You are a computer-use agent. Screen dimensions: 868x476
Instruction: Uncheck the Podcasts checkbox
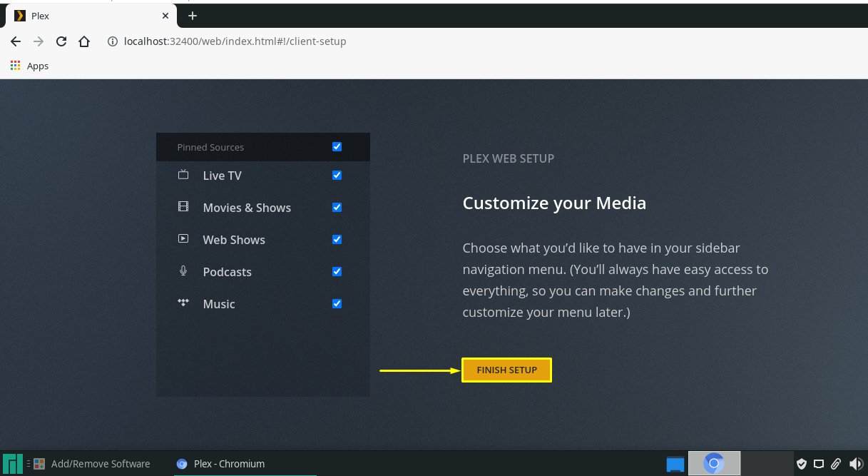(337, 272)
